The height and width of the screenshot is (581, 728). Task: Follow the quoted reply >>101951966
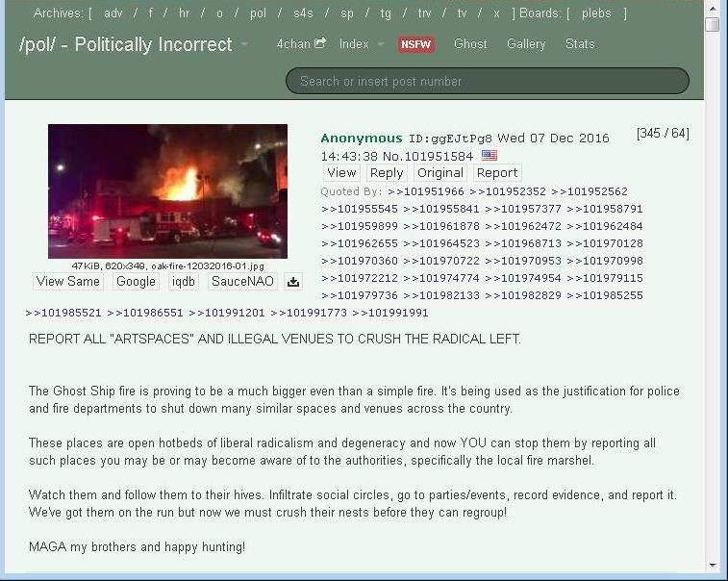[x=426, y=191]
